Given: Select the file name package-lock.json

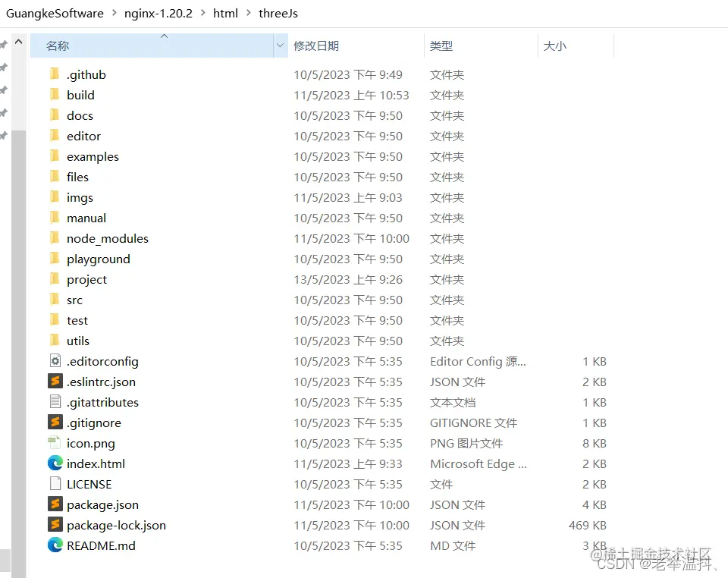Looking at the screenshot, I should point(116,525).
